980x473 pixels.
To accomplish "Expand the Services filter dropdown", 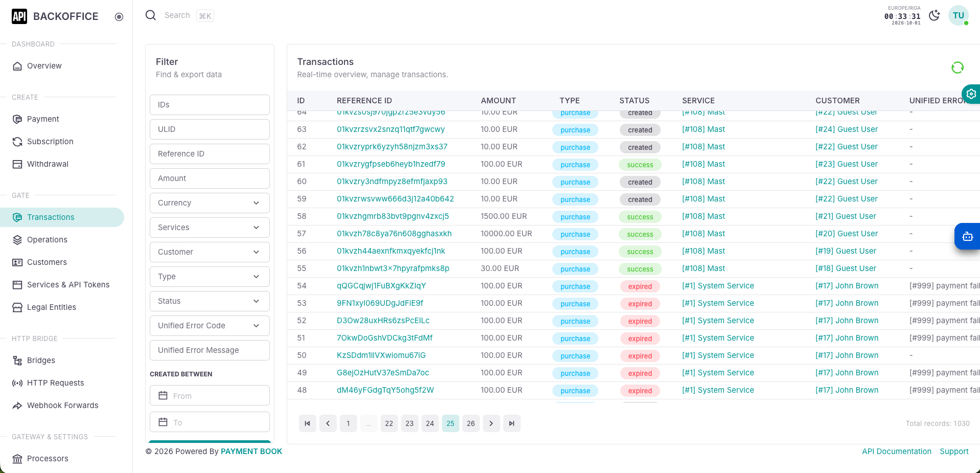I will coord(209,228).
